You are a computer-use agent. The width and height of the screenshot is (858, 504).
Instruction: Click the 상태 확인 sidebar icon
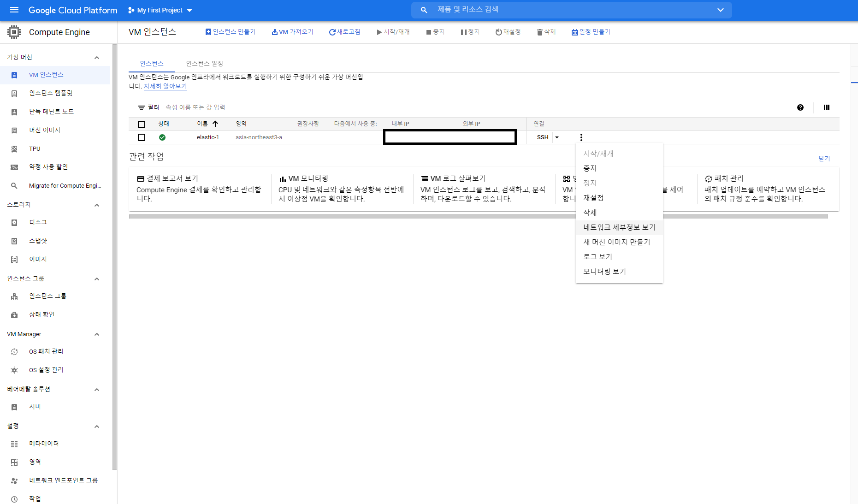14,315
